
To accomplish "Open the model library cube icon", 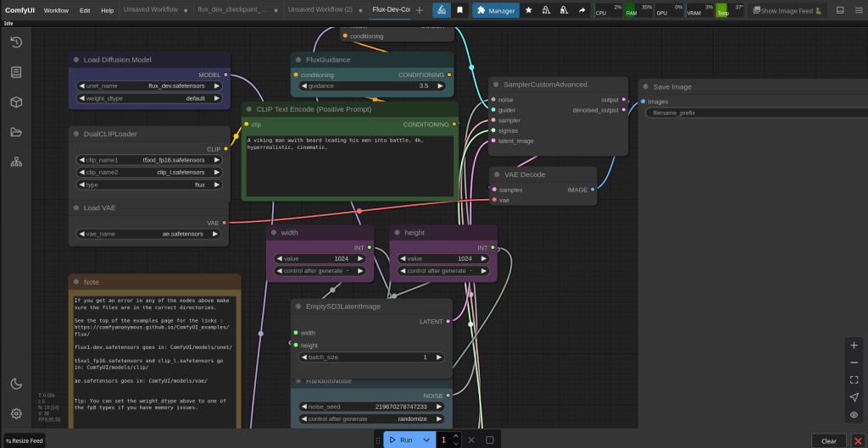I will pyautogui.click(x=16, y=102).
